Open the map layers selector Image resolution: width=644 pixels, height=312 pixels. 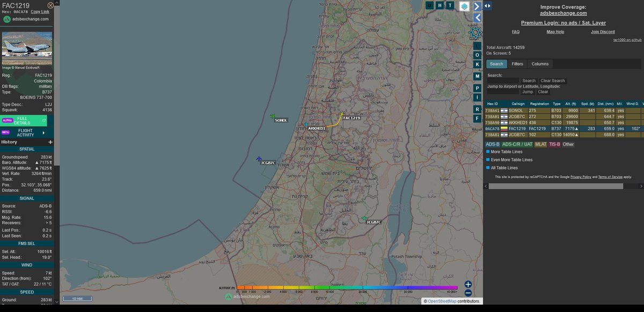[x=464, y=6]
